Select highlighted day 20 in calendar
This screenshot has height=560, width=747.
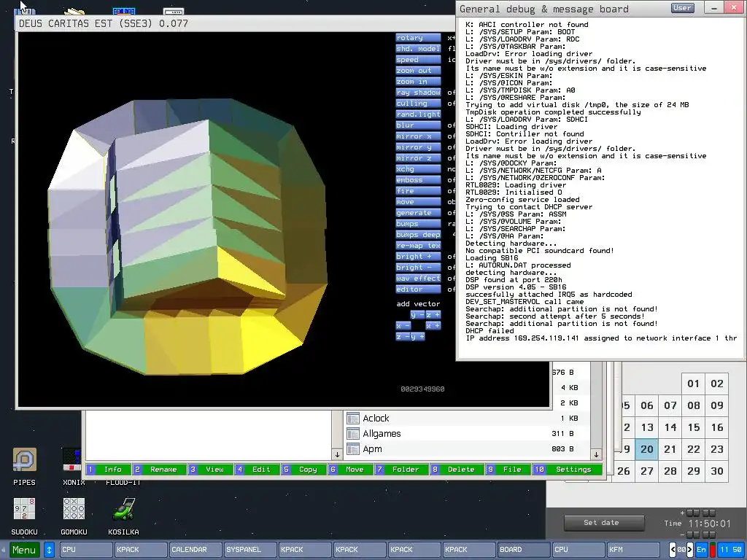click(646, 449)
